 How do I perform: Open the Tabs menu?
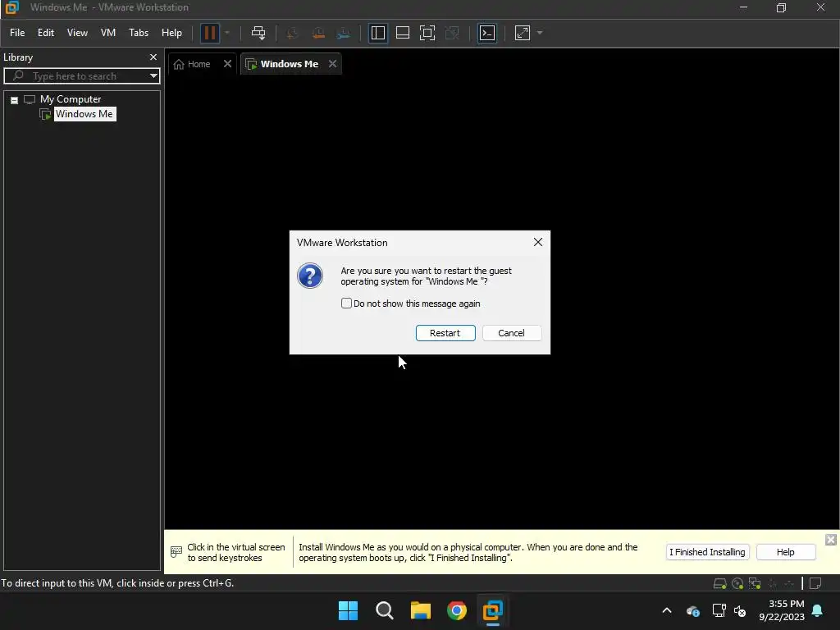[x=138, y=33]
